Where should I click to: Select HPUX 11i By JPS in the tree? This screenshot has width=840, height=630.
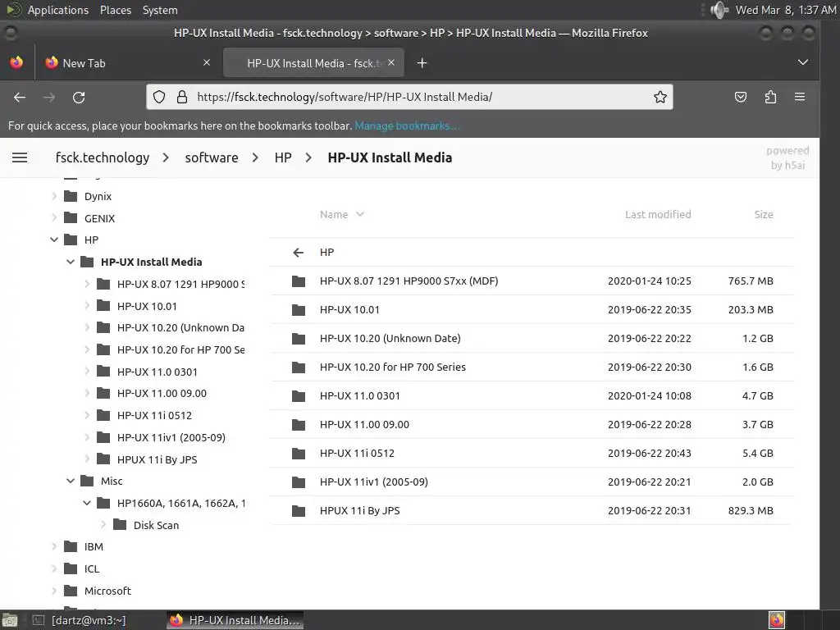(x=157, y=459)
